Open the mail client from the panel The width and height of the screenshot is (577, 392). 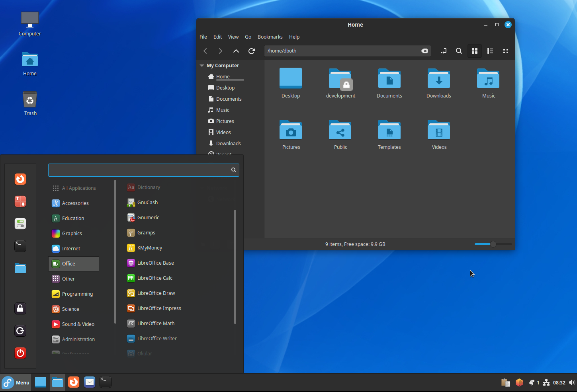[90, 382]
